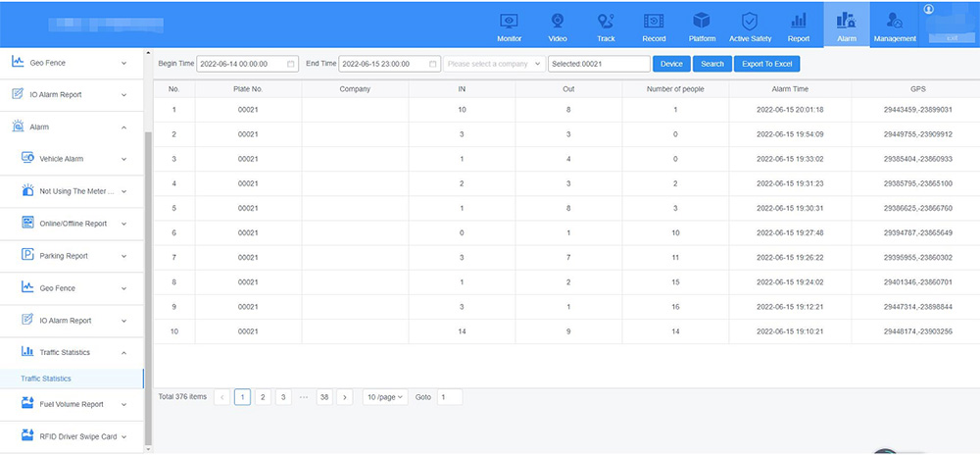Click the Number of people column header

pyautogui.click(x=675, y=89)
